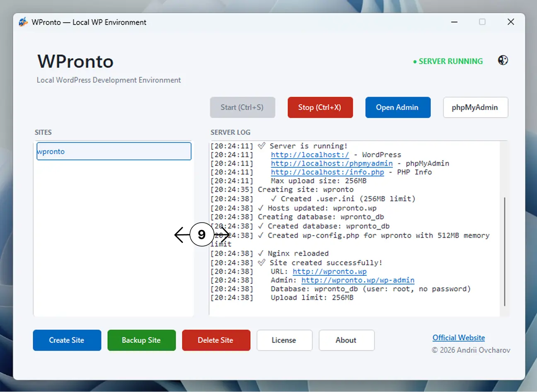Open the http://wpronto.wp URL link
Screen dimensions: 537x392
pos(330,272)
